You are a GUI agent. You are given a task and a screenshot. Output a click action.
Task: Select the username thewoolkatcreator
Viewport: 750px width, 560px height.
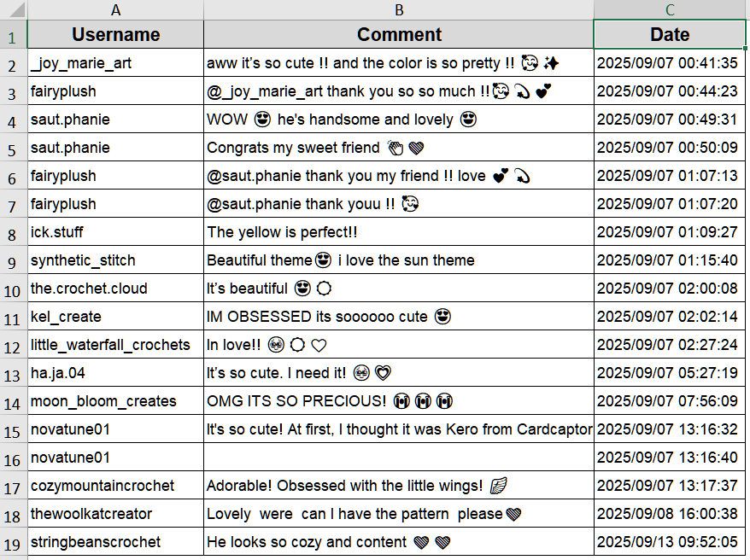[x=115, y=514]
